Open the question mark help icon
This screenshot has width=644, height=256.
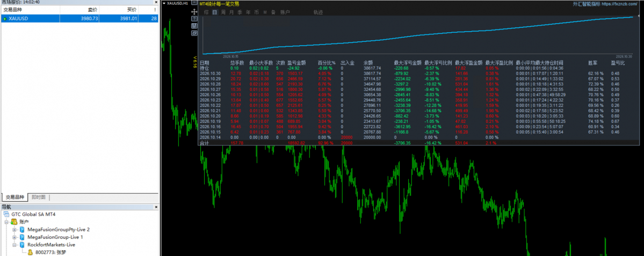pyautogui.click(x=194, y=19)
